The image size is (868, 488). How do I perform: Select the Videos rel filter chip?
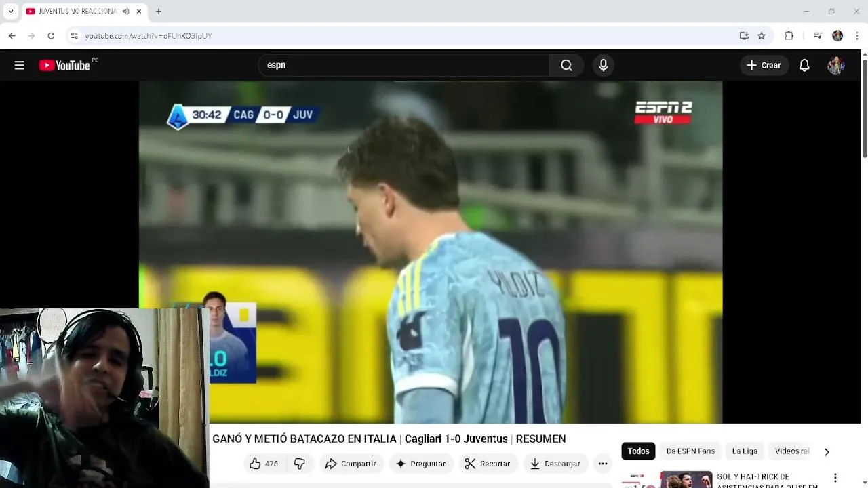(792, 451)
